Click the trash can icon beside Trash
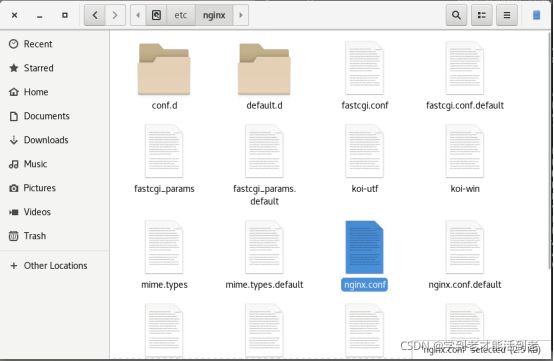Screen dimensions: 554x361 [13, 236]
